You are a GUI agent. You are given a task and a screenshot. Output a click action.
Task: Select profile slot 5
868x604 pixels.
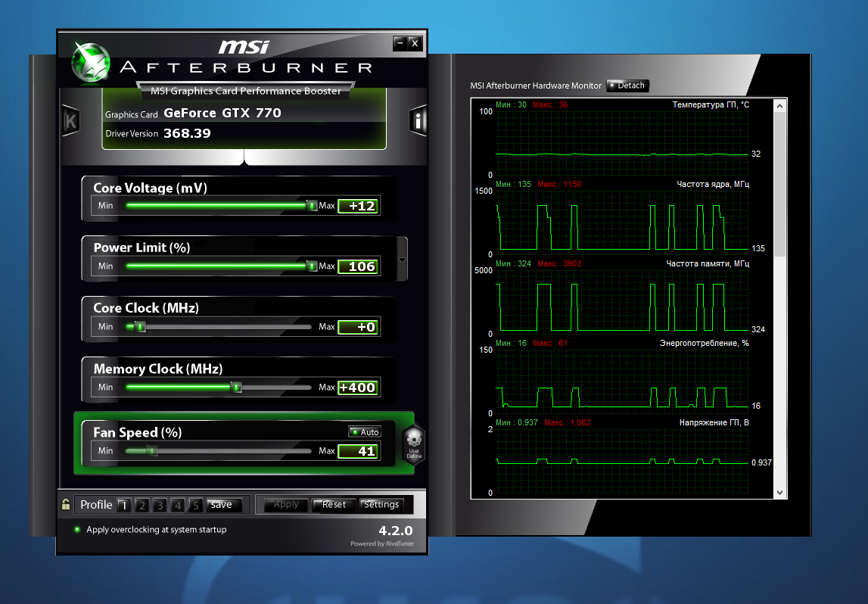coord(194,505)
